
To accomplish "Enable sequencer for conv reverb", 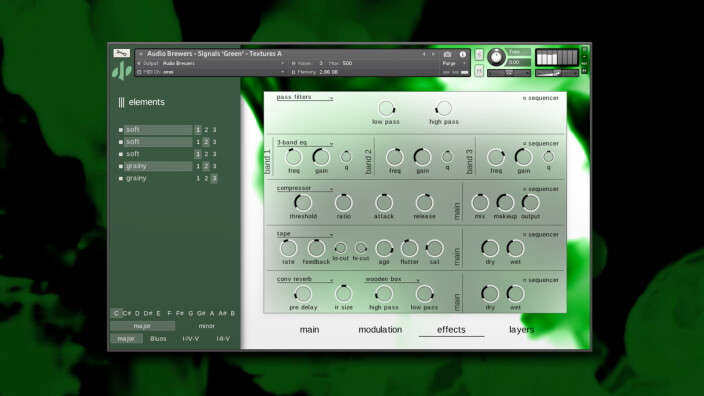I will [x=541, y=280].
